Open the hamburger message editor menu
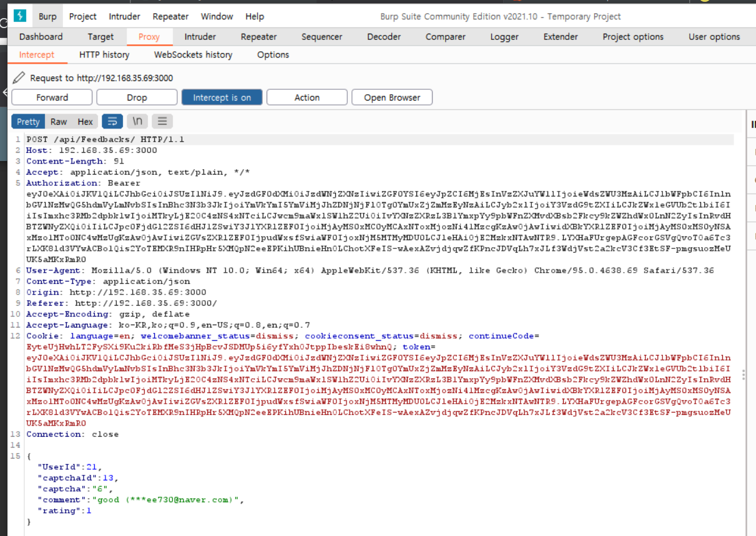 (162, 121)
